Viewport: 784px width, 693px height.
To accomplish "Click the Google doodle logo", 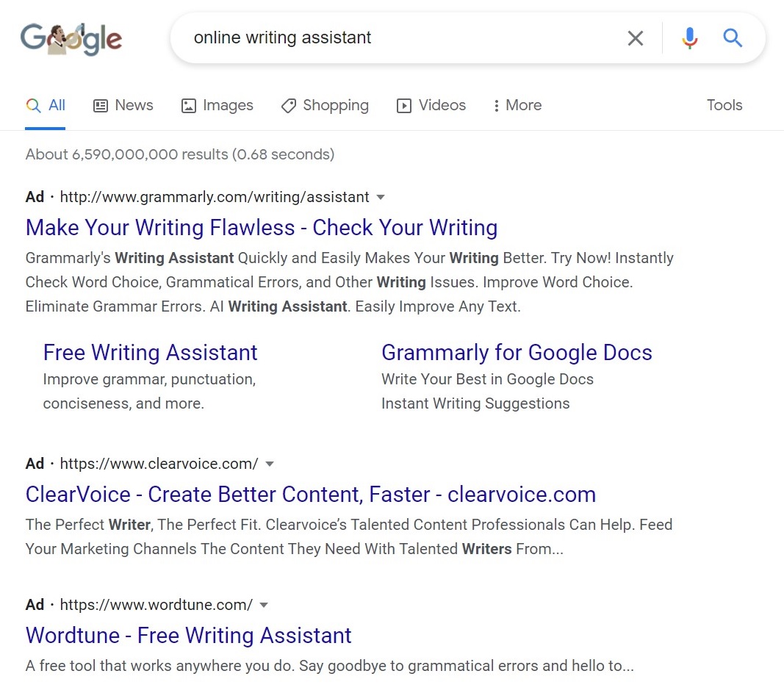I will point(71,38).
